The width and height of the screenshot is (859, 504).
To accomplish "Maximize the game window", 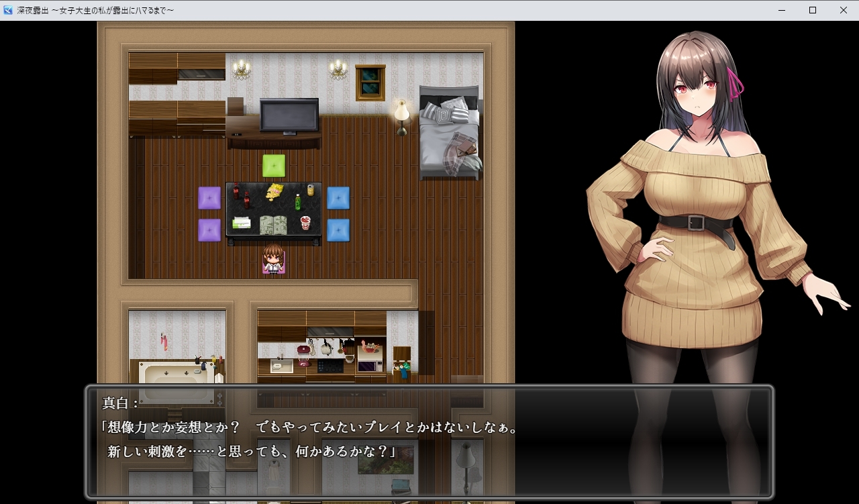I will point(813,10).
